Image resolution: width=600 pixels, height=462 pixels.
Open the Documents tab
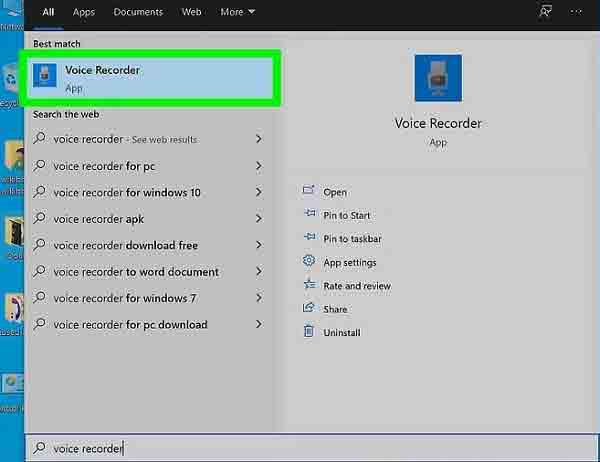(138, 12)
